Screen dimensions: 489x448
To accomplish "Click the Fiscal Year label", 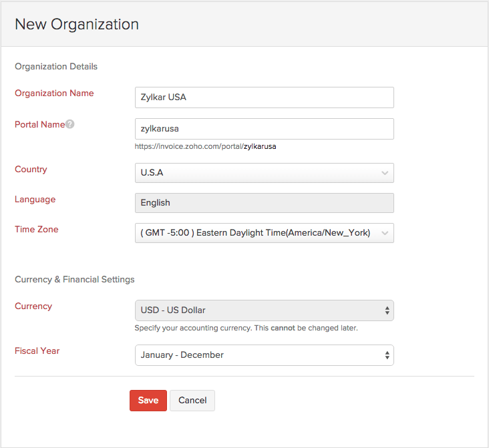I will pyautogui.click(x=37, y=351).
